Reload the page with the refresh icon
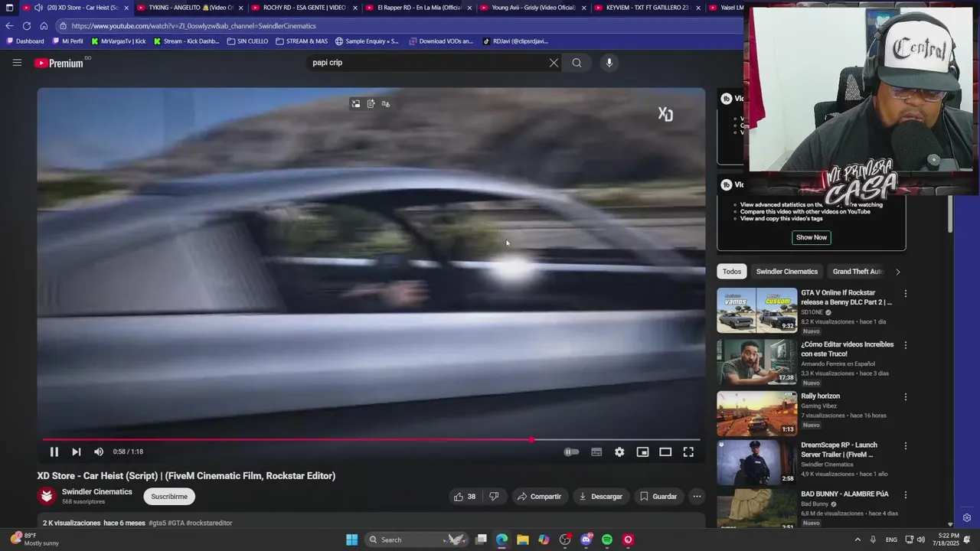The height and width of the screenshot is (551, 980). click(x=27, y=26)
